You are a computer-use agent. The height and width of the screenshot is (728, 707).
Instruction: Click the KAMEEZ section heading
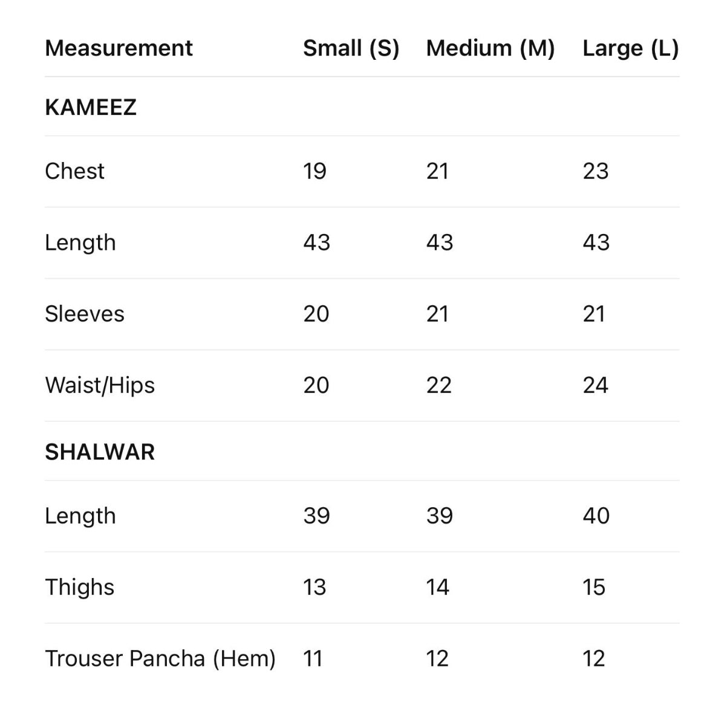point(91,107)
